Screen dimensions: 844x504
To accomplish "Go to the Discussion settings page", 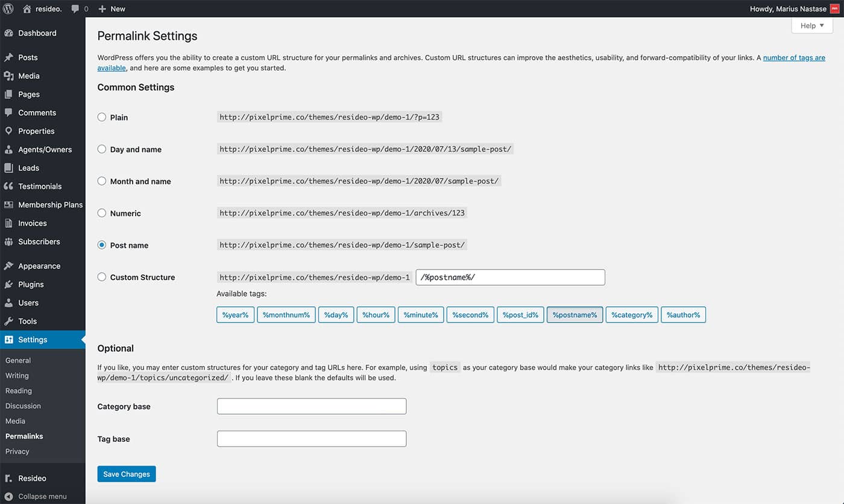I will pyautogui.click(x=23, y=406).
